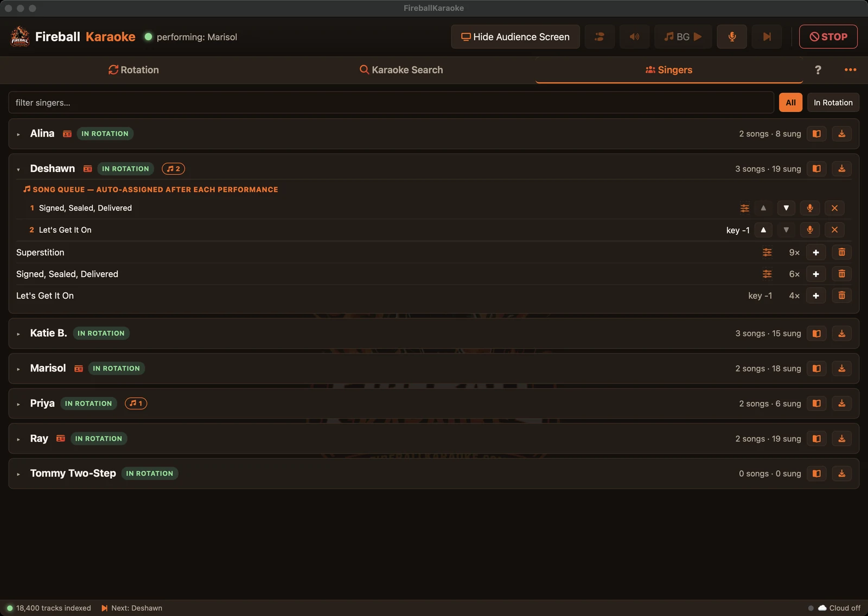Toggle Tommy Two-Step's IN ROTATION badge

click(x=150, y=473)
